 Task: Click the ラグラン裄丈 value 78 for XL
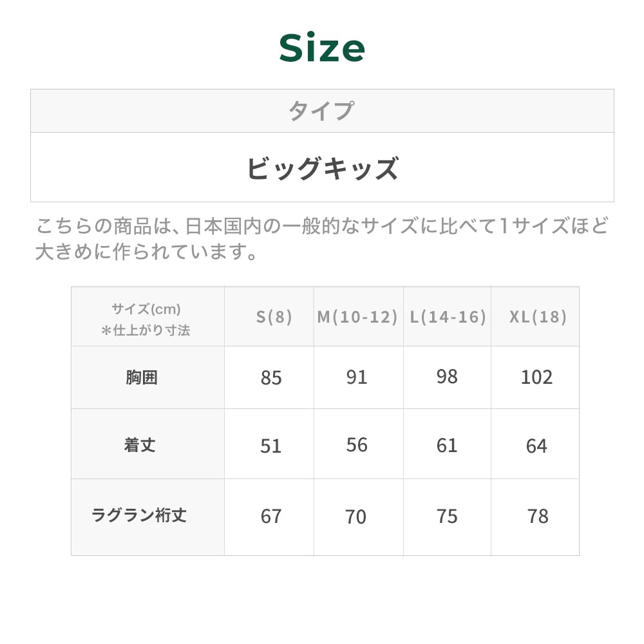point(538,516)
